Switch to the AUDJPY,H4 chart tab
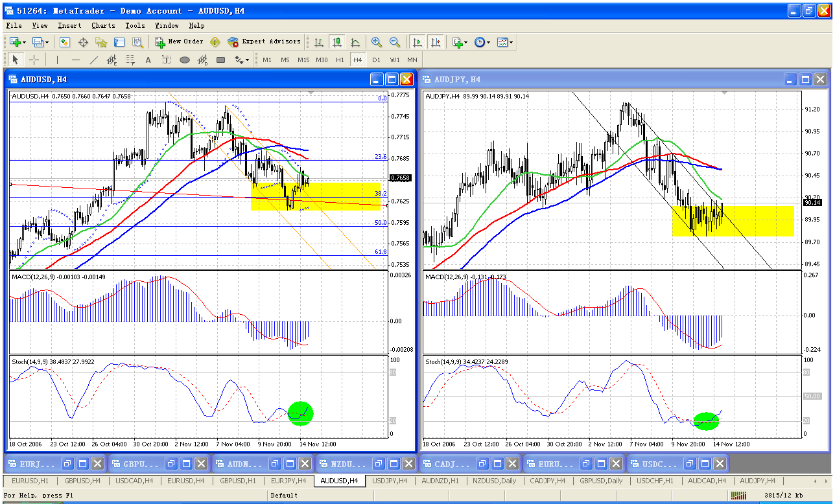Viewport: 835px width, 504px height. point(757,481)
